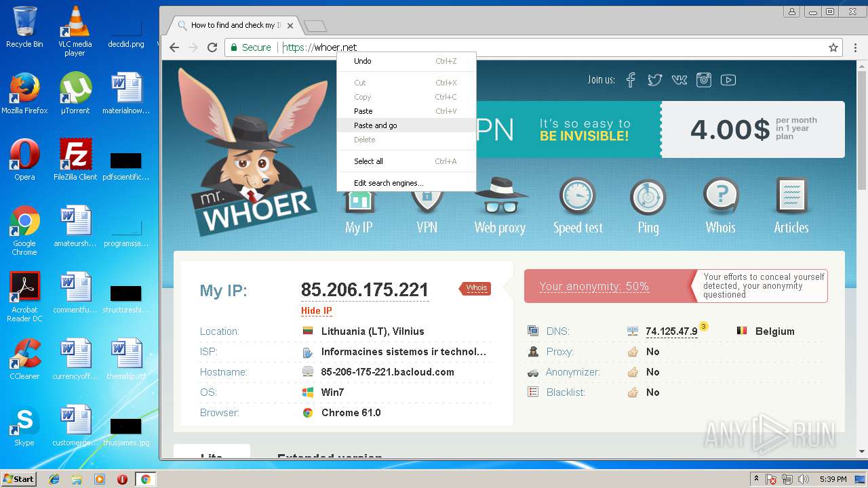Image resolution: width=868 pixels, height=488 pixels.
Task: Open Opera desktop icon
Action: coord(24,159)
